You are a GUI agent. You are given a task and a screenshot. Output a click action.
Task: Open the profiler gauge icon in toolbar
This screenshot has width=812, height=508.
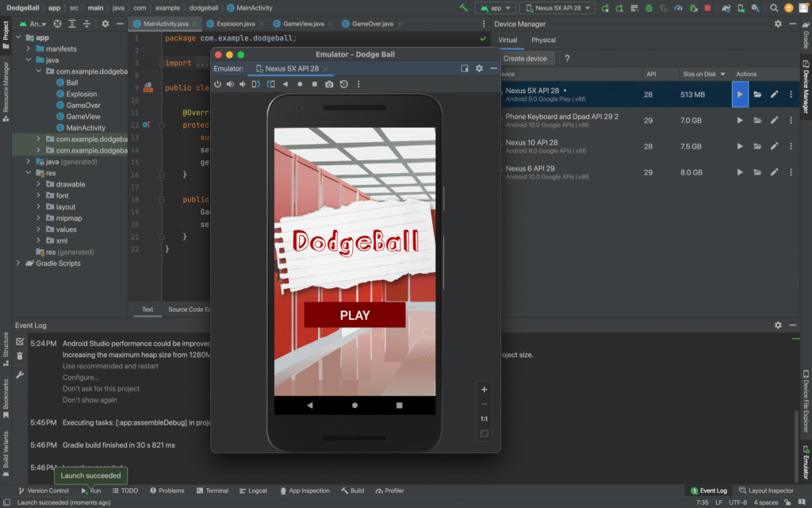tap(676, 8)
